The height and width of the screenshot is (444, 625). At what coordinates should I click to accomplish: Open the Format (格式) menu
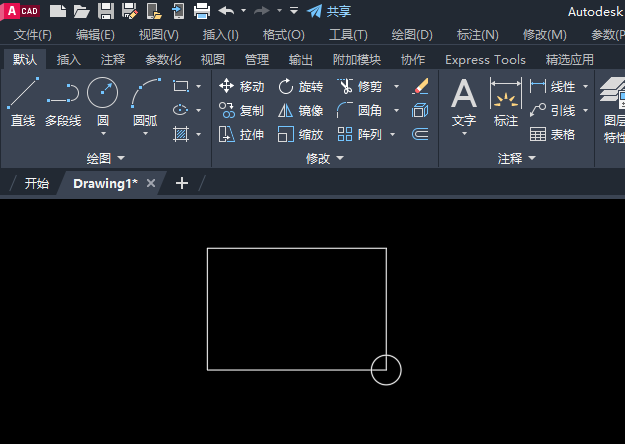tap(283, 35)
